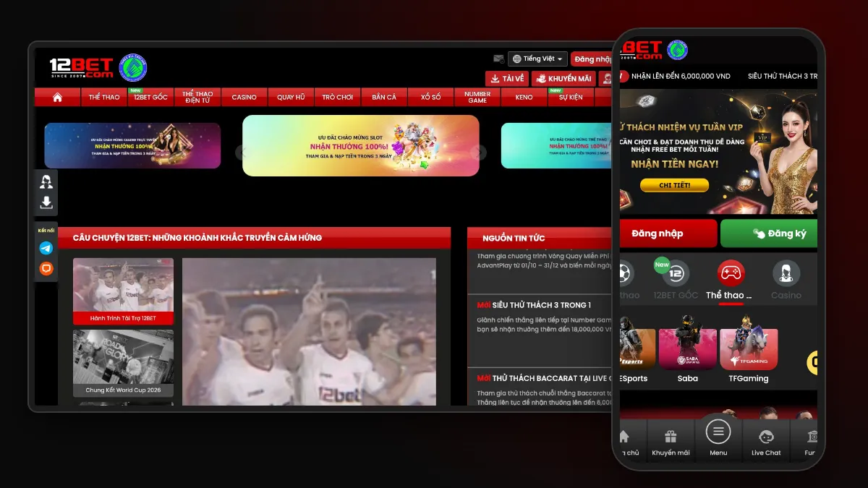Open the THỂ THAO ĐIỆN TỬ tab
Image resolution: width=868 pixels, height=488 pixels.
click(197, 97)
